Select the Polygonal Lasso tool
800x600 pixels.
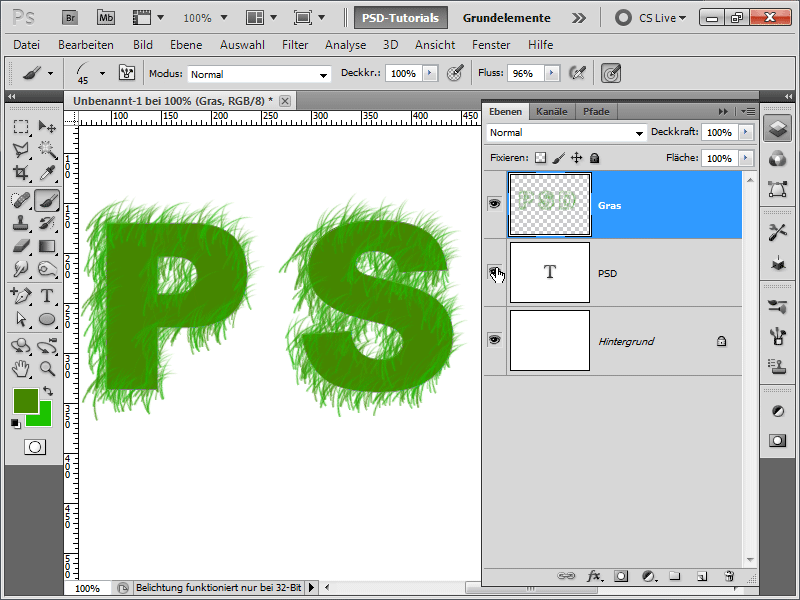21,149
